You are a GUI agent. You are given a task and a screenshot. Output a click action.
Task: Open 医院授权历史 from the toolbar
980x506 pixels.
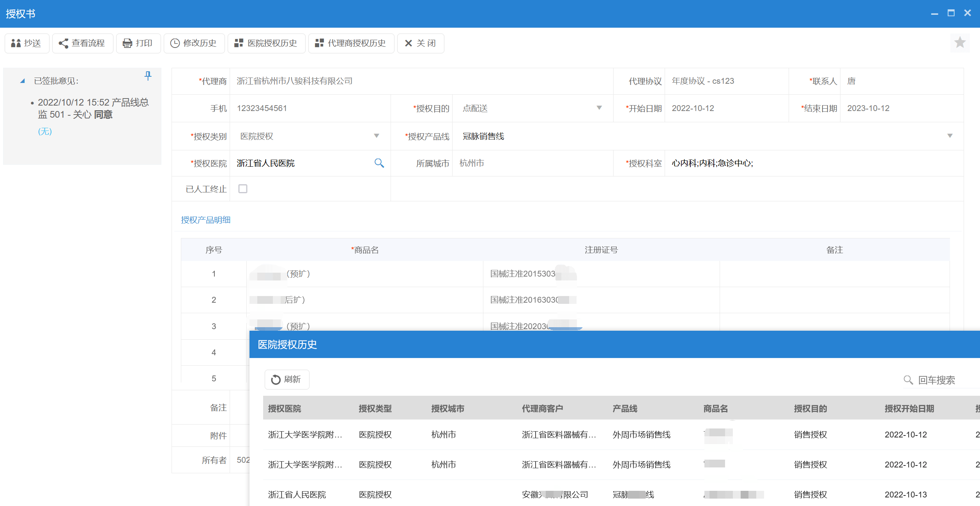pyautogui.click(x=267, y=43)
